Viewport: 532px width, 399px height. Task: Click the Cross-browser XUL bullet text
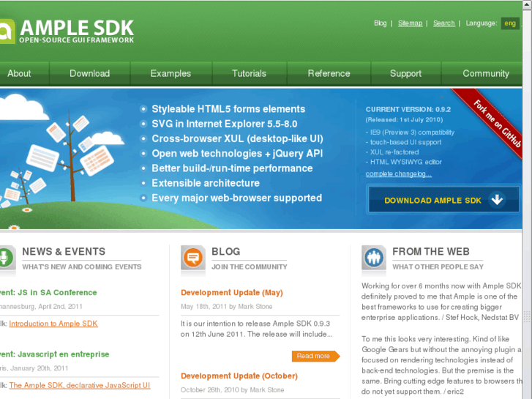pos(238,139)
